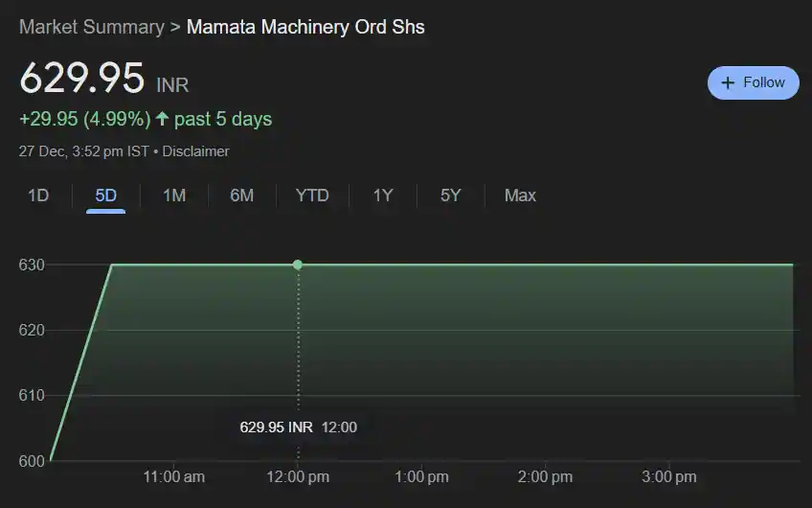Click the Mamata Machinery Ord Shs title
Viewport: 812px width, 508px height.
click(305, 27)
